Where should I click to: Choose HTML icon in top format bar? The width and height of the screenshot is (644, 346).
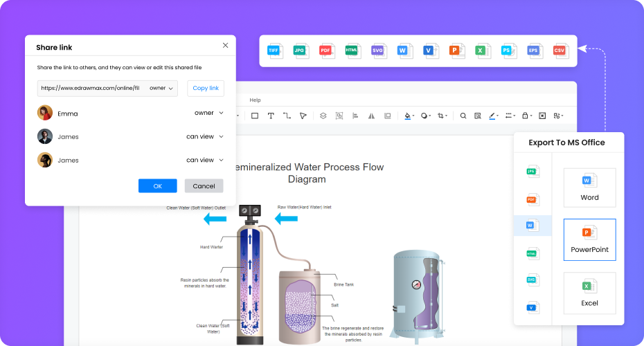(x=352, y=51)
